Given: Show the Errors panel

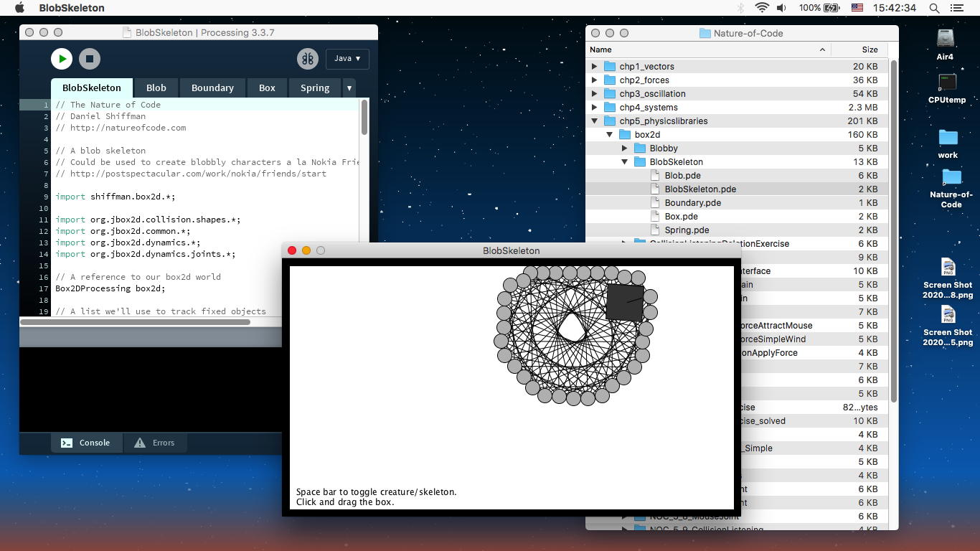Looking at the screenshot, I should [155, 443].
